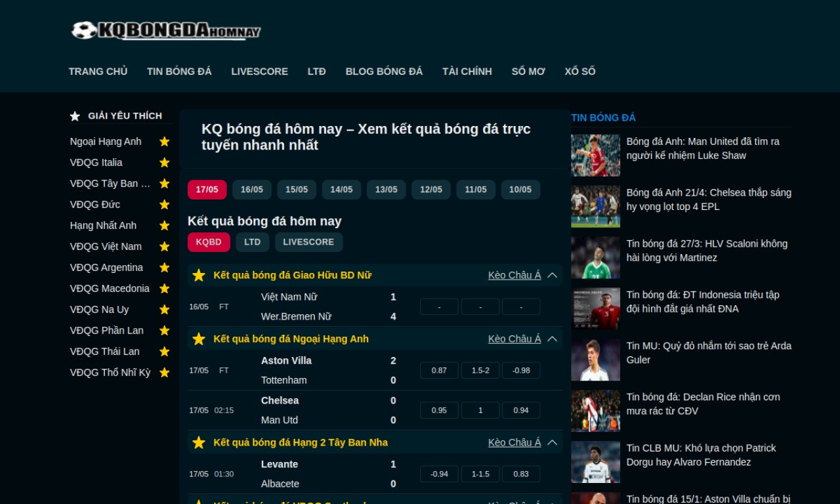Image resolution: width=840 pixels, height=504 pixels.
Task: Select the 17/05 date tab
Action: [x=207, y=190]
